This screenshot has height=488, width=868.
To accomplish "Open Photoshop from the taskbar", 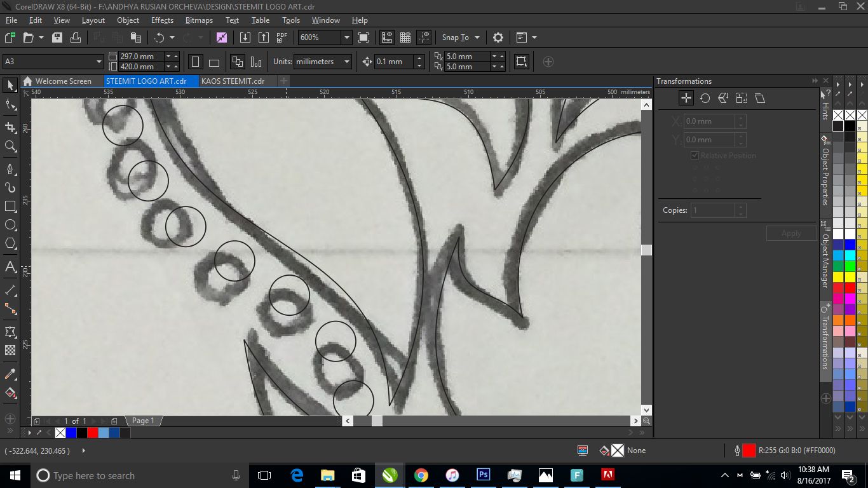I will [x=483, y=475].
